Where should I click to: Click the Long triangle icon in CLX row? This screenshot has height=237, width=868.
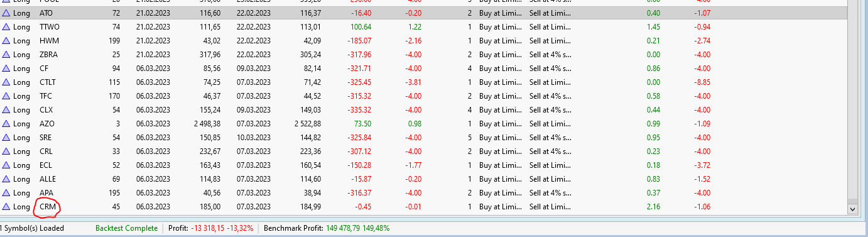[x=6, y=110]
